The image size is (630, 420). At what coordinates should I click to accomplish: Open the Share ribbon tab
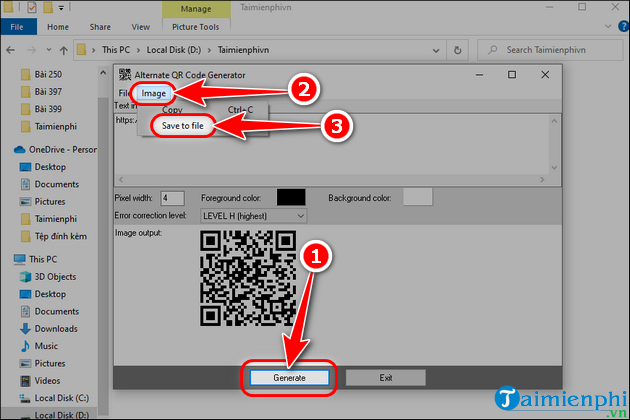(x=100, y=27)
